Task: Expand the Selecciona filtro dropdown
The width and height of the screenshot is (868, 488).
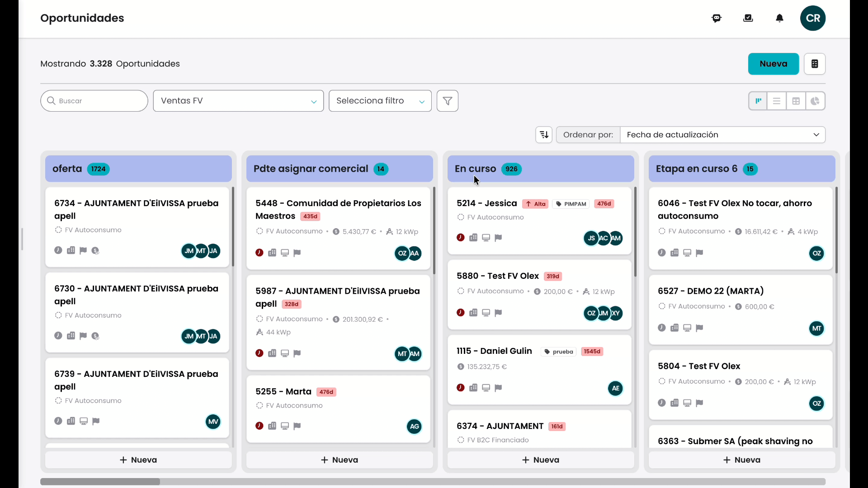Action: click(x=380, y=101)
